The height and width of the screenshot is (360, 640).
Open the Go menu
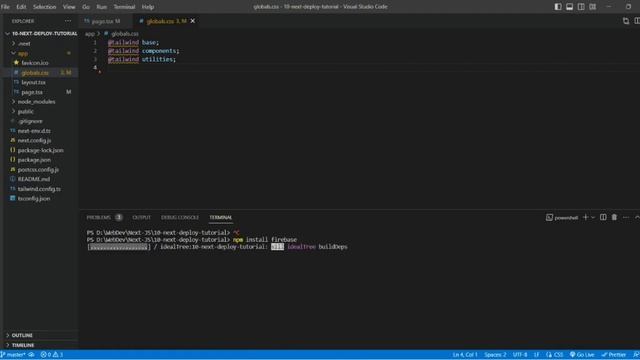[x=86, y=7]
